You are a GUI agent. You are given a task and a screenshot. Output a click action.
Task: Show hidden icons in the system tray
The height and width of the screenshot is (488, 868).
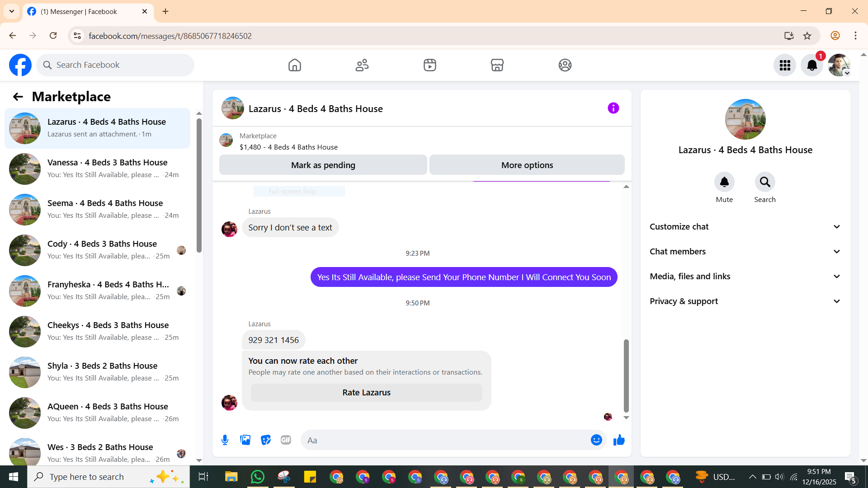pos(752,477)
